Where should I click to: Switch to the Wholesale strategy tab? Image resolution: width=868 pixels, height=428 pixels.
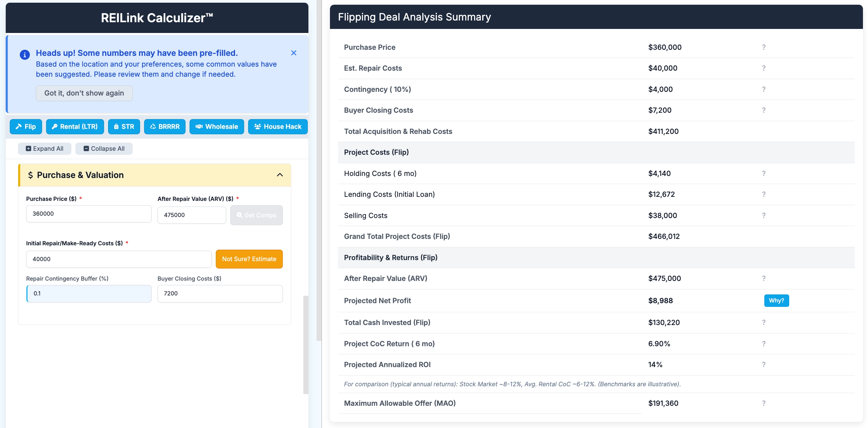point(216,127)
